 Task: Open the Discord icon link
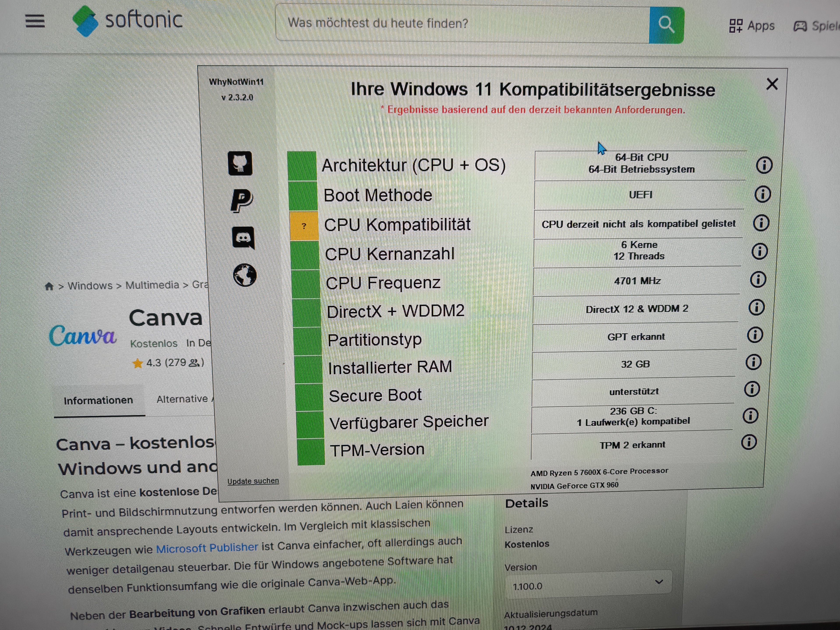243,238
